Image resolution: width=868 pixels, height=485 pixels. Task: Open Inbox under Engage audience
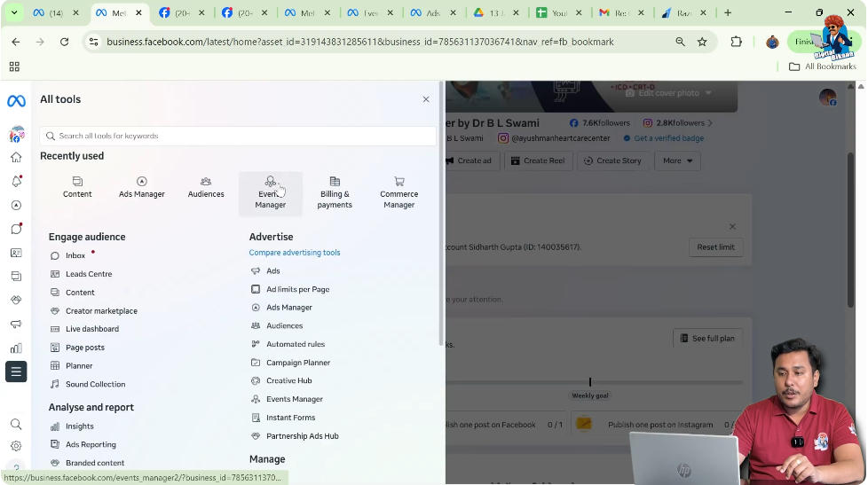(75, 255)
